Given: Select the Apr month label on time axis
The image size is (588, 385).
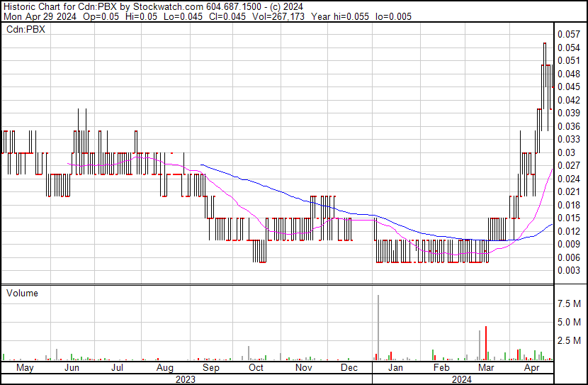Looking at the screenshot, I should point(531,368).
